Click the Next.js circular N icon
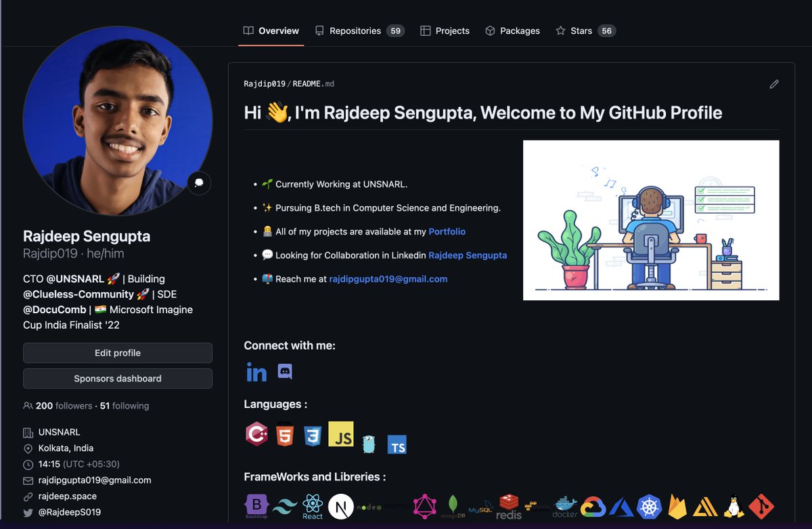812x529 pixels. point(341,507)
